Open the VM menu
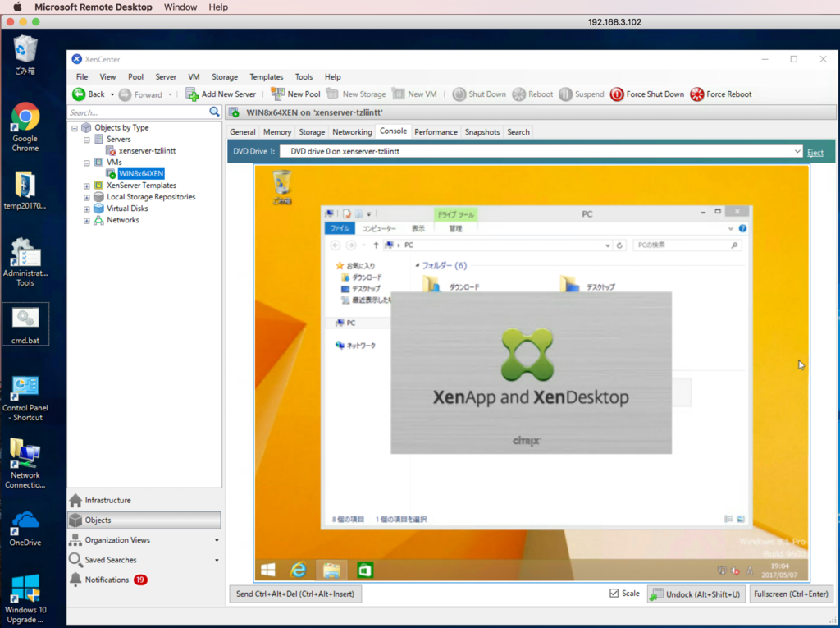840x628 pixels. click(x=194, y=76)
